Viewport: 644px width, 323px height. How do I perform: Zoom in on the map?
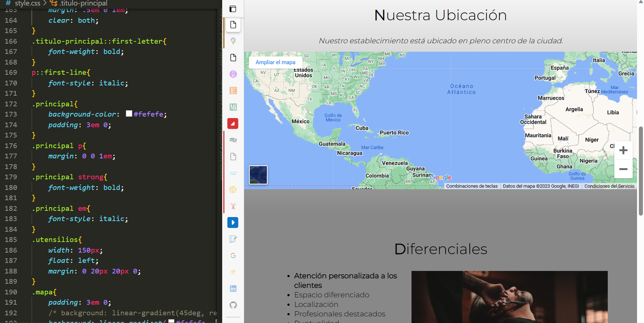(x=623, y=150)
